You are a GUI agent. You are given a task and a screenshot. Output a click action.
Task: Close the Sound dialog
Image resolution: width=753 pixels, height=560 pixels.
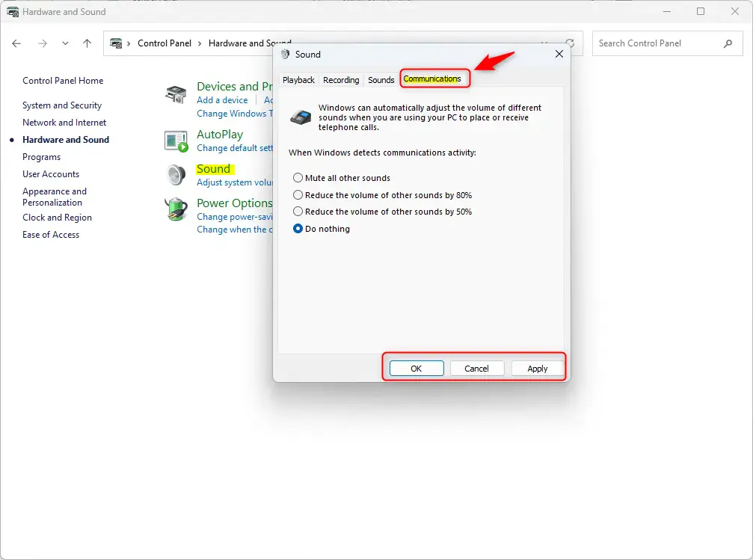(x=559, y=54)
